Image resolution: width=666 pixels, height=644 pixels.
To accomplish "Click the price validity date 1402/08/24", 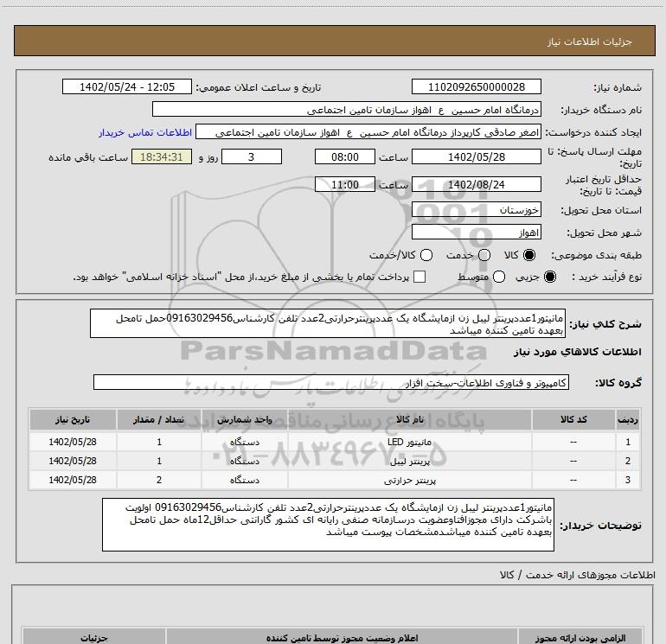I will pos(476,185).
